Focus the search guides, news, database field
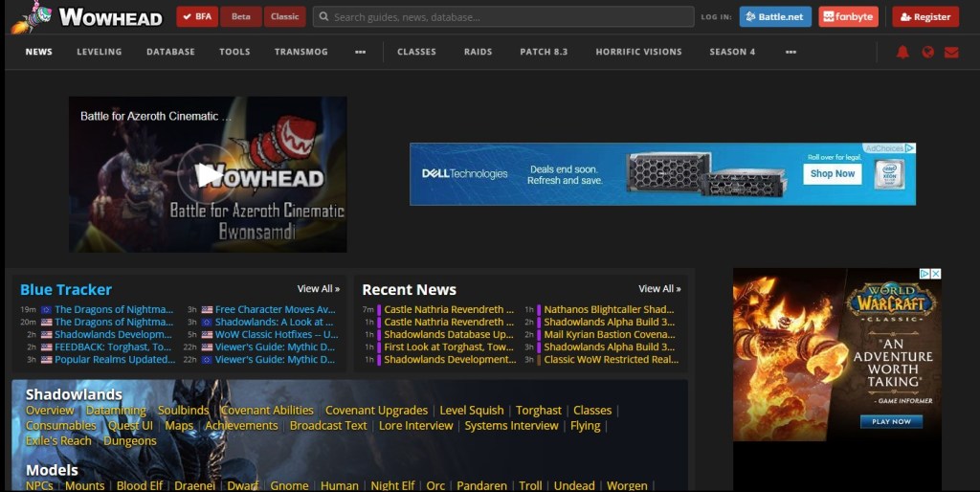 (507, 17)
